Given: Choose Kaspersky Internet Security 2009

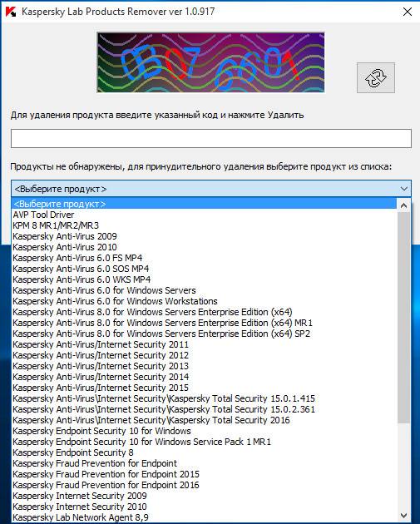Looking at the screenshot, I should tap(204, 496).
